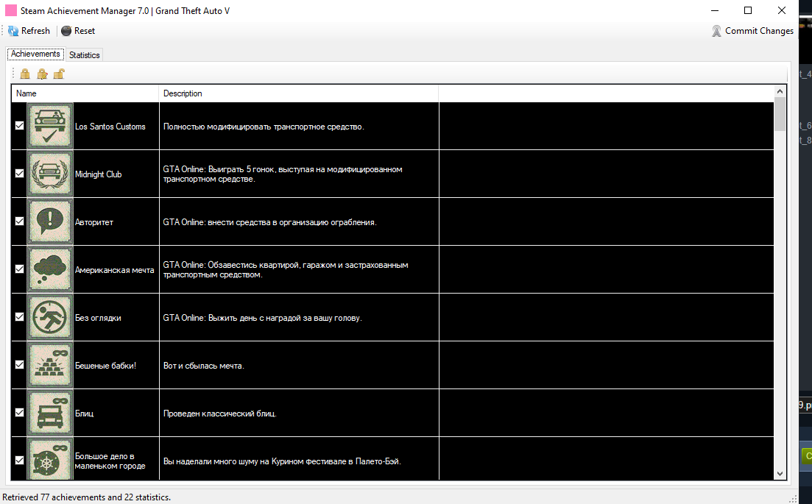812x504 pixels.
Task: Click description 'Проведен классический блиц.'
Action: pyautogui.click(x=219, y=414)
